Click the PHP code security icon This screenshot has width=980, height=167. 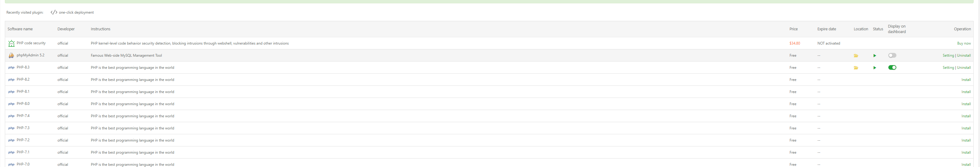(12, 43)
